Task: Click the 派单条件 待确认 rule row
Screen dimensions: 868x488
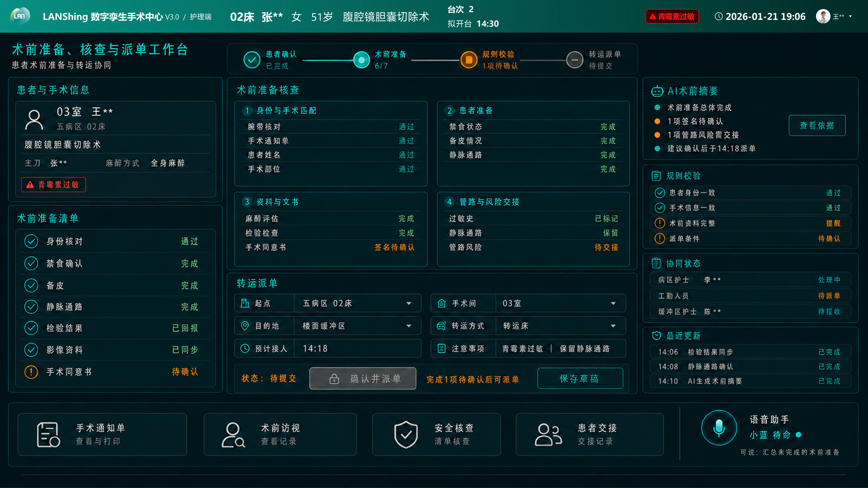Action: tap(750, 239)
